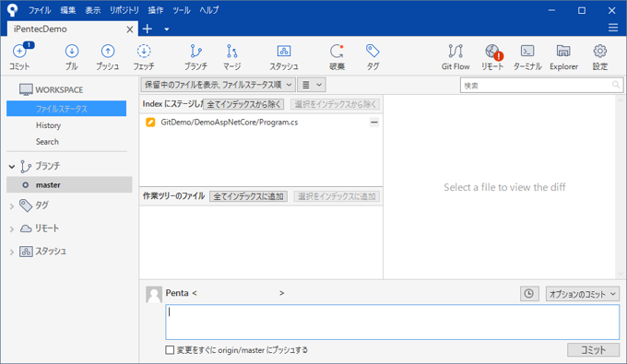Click Unstage All (全てインデックスから除く) button
Screen dimensions: 627x364
(x=243, y=104)
